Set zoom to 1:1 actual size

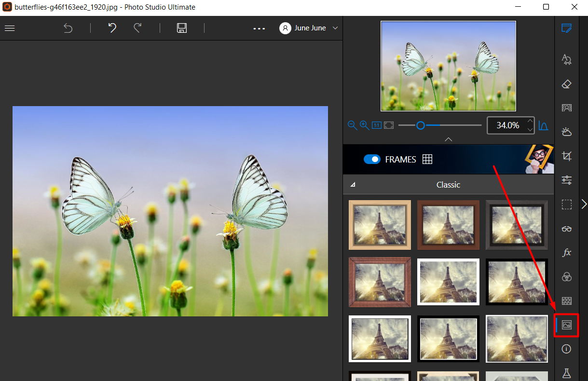pos(377,125)
